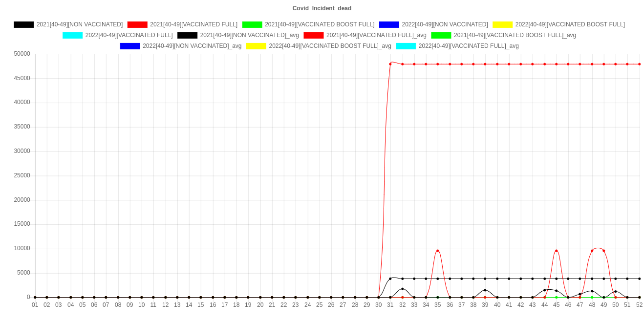Toggle 2022[40-49][VACCINATED FULL]_avg legend text
The height and width of the screenshot is (322, 644).
click(468, 46)
